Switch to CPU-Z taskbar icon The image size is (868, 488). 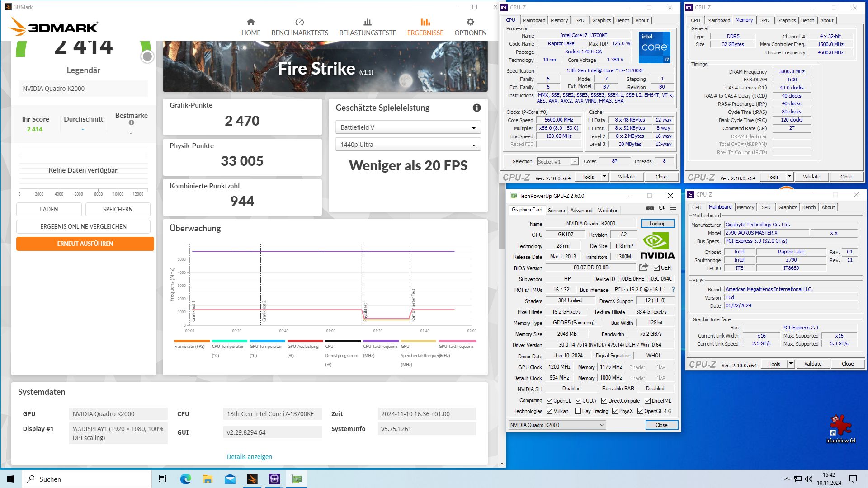coord(274,479)
